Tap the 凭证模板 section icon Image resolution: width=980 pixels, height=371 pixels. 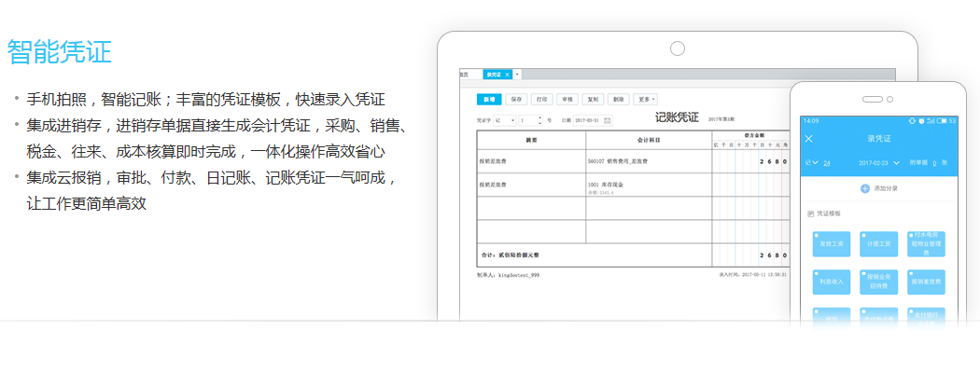click(x=811, y=213)
